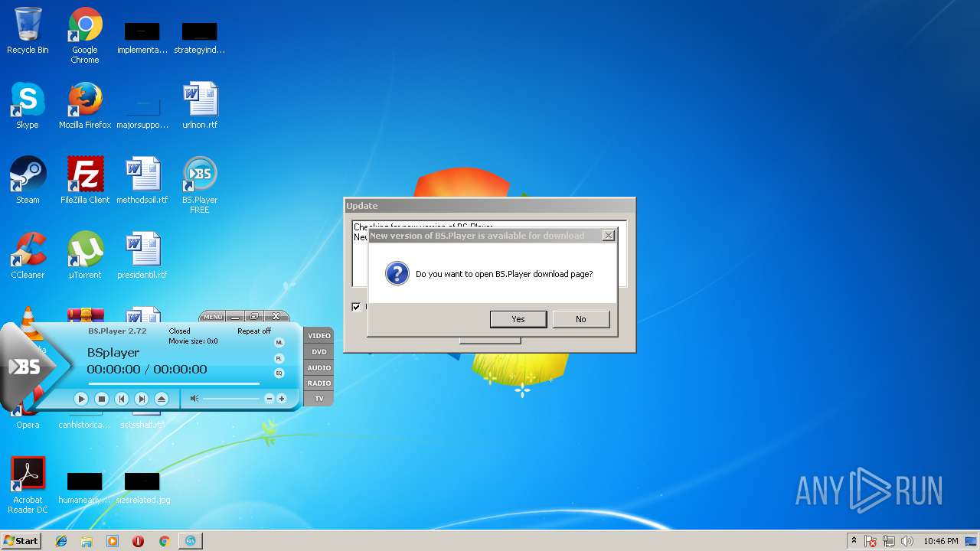Image resolution: width=980 pixels, height=551 pixels.
Task: Select the strategyind... desktop file
Action: (x=200, y=38)
